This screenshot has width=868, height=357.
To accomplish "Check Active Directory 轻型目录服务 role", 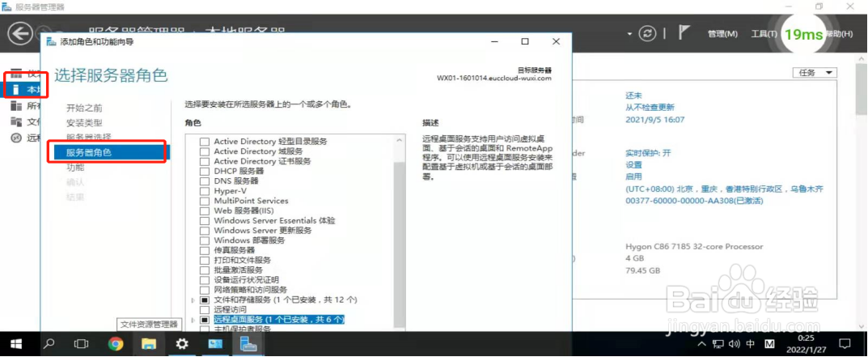I will [x=205, y=142].
